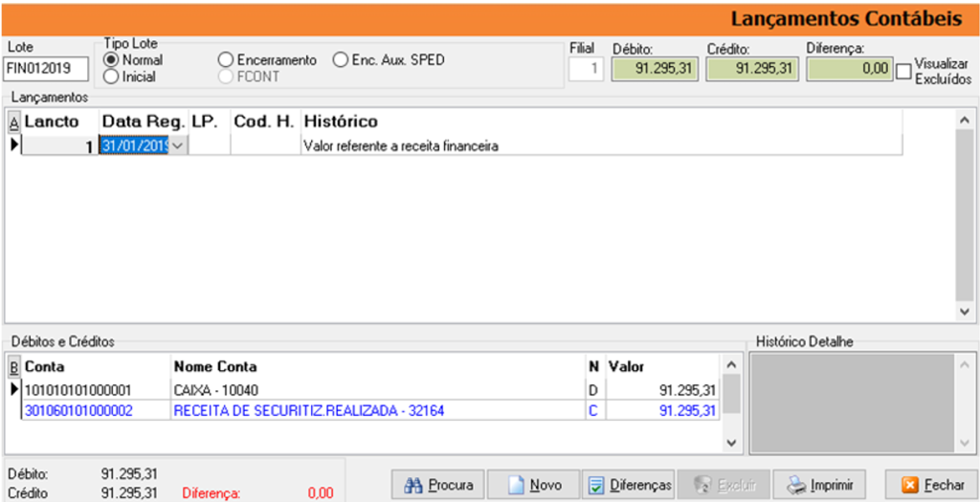Click 'RECEITA DE SECURITIZ.REALIZADA - 32164' cell
This screenshot has width=980, height=502.
point(378,411)
